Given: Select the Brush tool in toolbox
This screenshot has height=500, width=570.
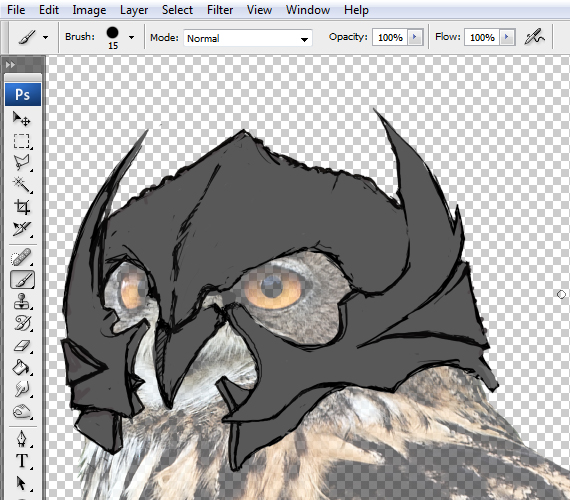Looking at the screenshot, I should [x=22, y=280].
